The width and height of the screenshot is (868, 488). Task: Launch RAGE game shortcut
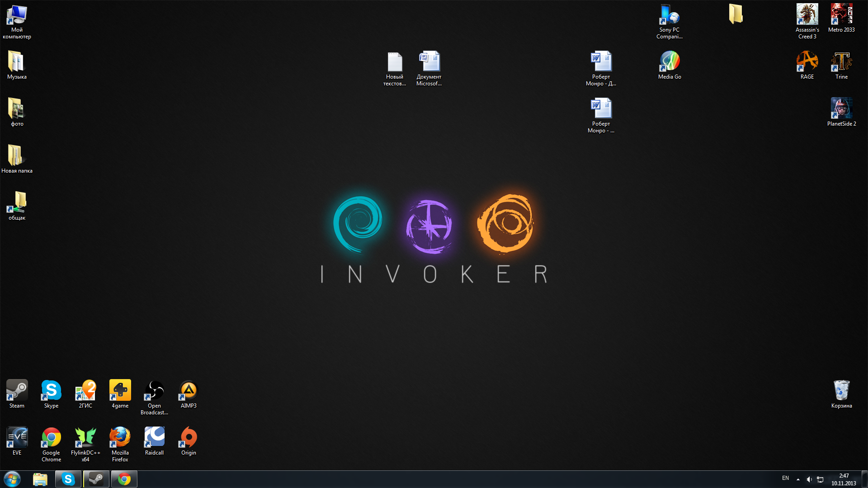coord(807,66)
